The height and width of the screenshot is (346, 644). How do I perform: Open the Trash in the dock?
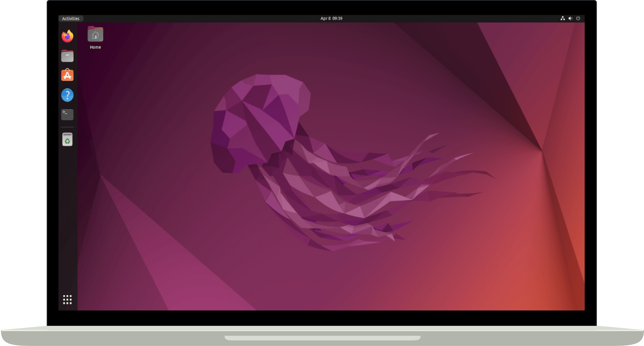click(67, 139)
